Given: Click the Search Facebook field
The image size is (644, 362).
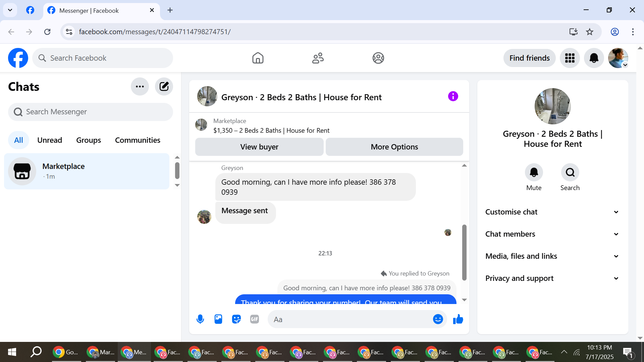Looking at the screenshot, I should (x=103, y=58).
